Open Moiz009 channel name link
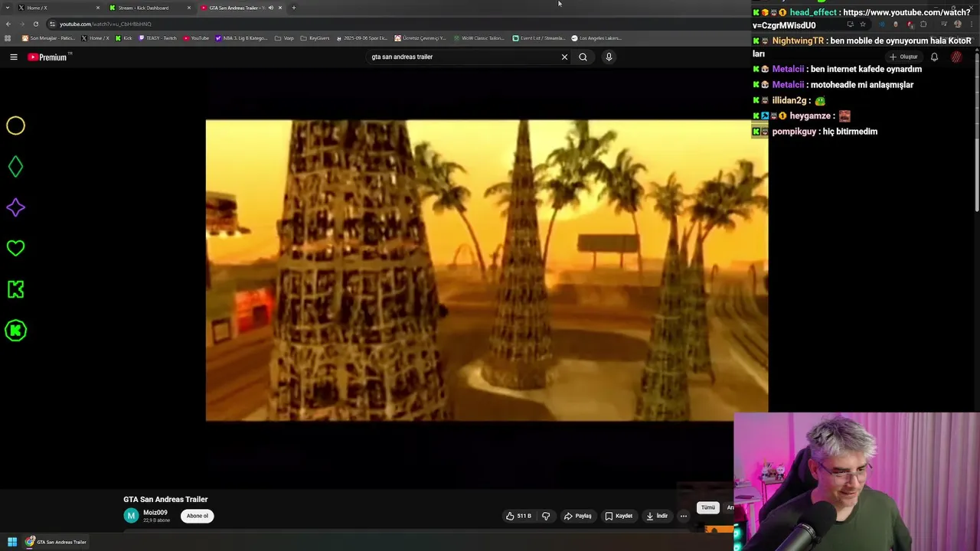Viewport: 980px width, 551px height. (x=155, y=513)
